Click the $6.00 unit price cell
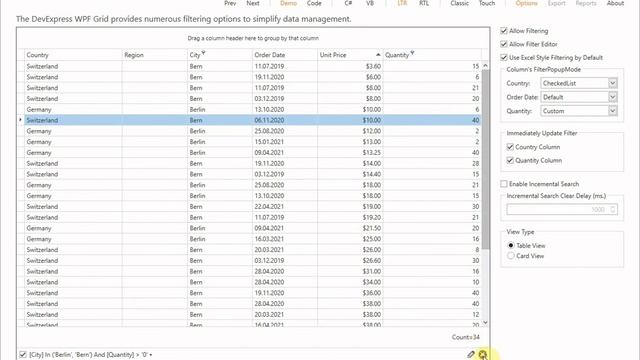The height and width of the screenshot is (360, 640). click(350, 77)
